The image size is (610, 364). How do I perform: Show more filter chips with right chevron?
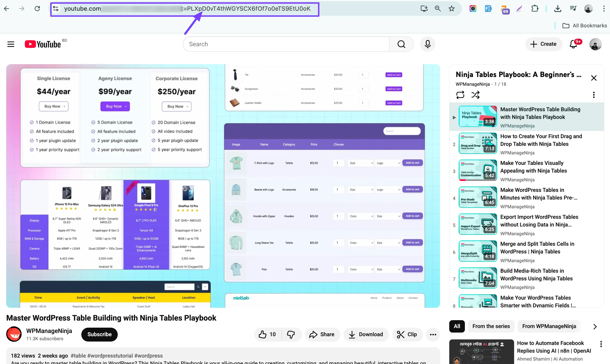click(x=595, y=327)
